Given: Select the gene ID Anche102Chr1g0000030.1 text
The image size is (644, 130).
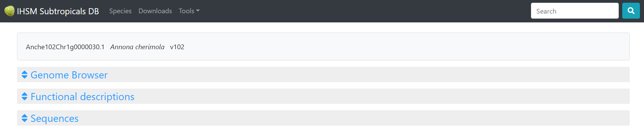Looking at the screenshot, I should 65,47.
